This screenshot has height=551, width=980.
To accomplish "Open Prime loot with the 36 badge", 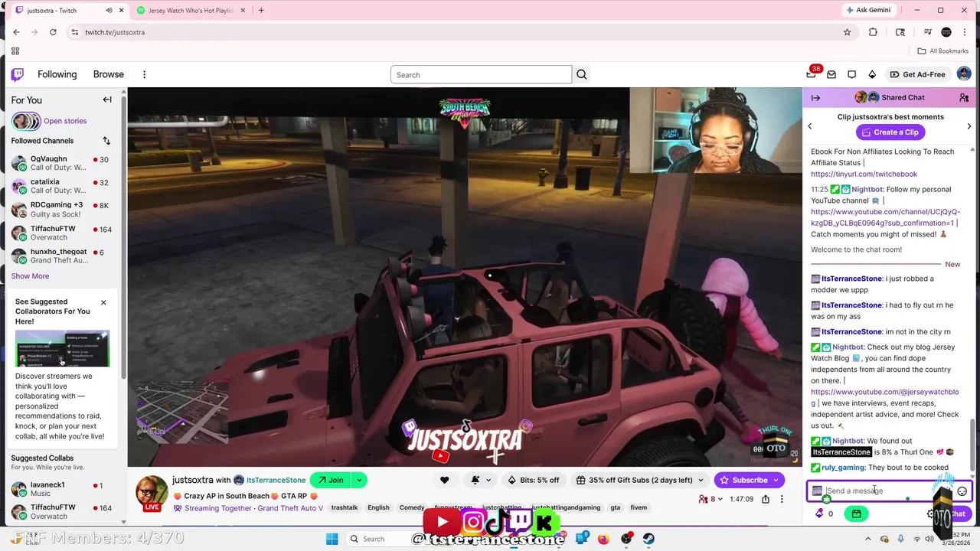I will coord(812,74).
